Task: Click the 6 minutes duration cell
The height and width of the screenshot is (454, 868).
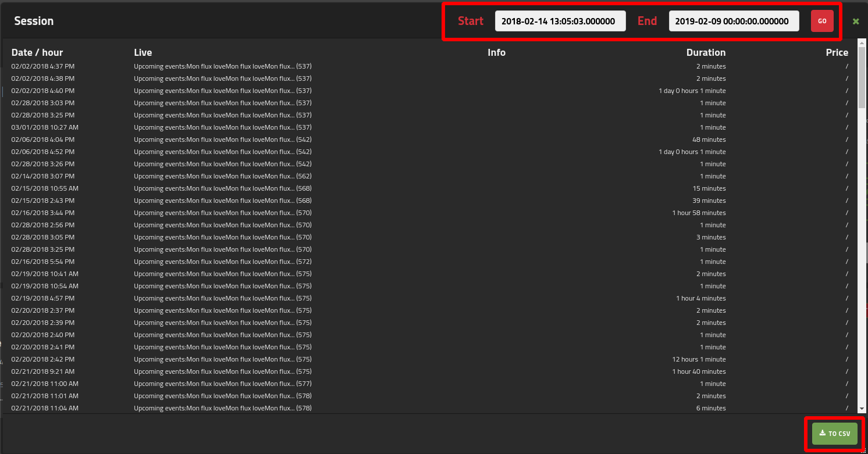Action: coord(711,408)
